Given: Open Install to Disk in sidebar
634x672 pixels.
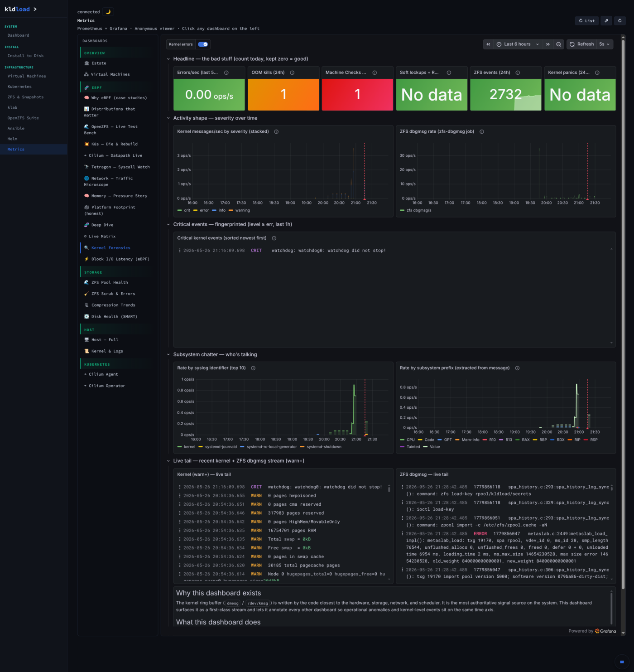Looking at the screenshot, I should point(25,56).
